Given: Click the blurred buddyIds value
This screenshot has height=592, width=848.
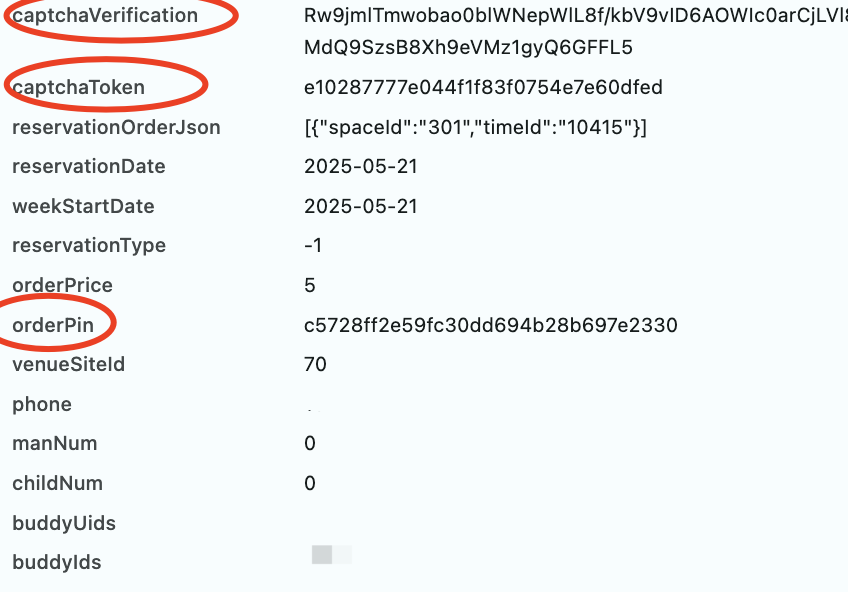Looking at the screenshot, I should coord(332,555).
